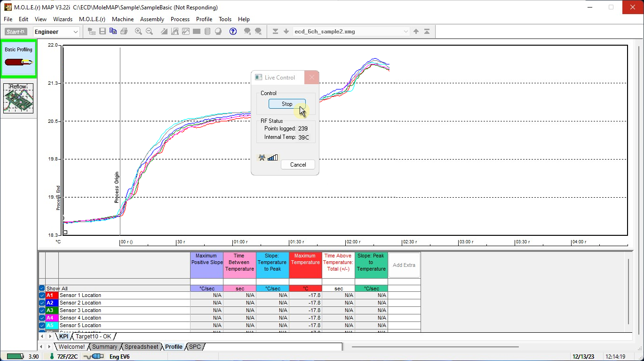Image resolution: width=644 pixels, height=361 pixels.
Task: Click the peak chart toolbar icon
Action: (175, 32)
